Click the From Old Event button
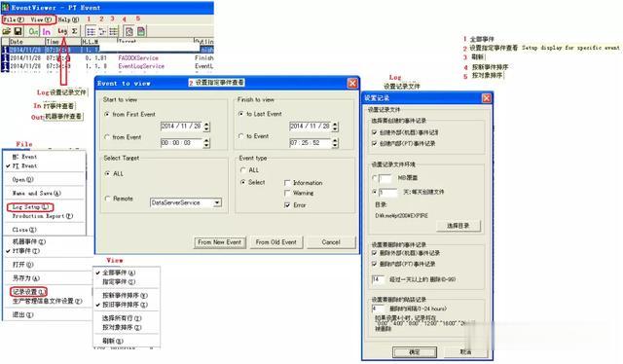Screen dimensions: 623x364 point(276,242)
